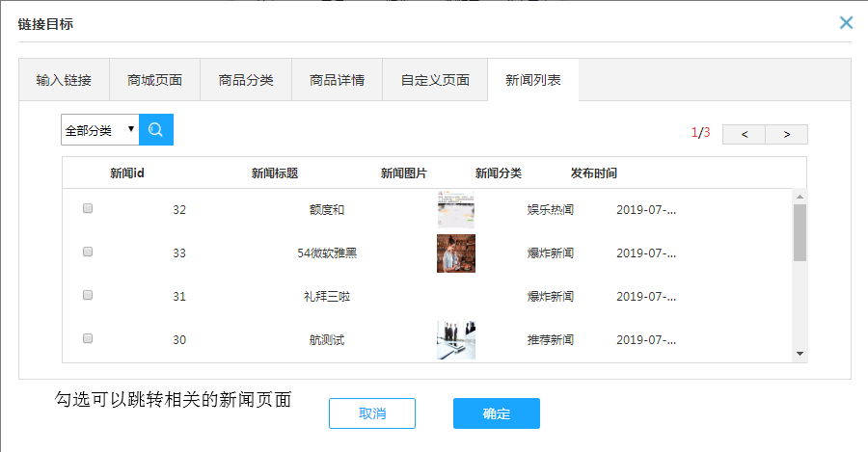
Task: Click the thumbnail image for 54微软雅黑
Action: click(x=455, y=253)
